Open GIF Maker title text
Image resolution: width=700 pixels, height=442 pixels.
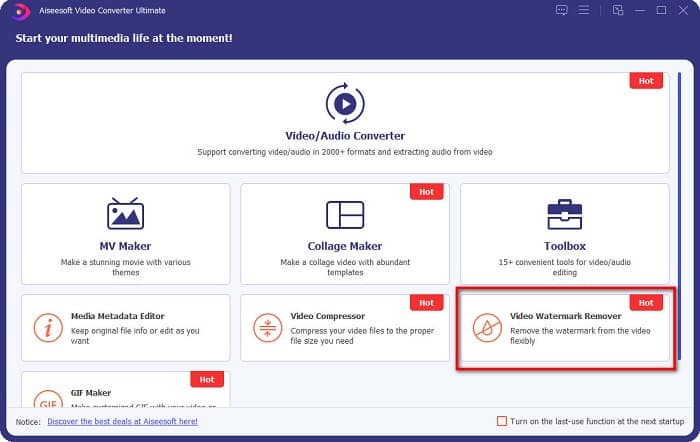(91, 393)
